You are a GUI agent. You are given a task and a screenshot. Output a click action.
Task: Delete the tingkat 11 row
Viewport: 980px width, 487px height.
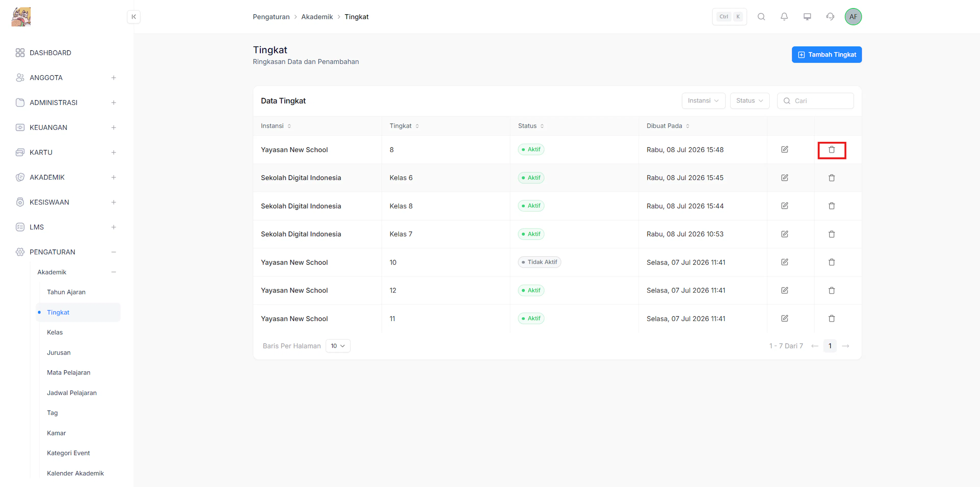[832, 319]
